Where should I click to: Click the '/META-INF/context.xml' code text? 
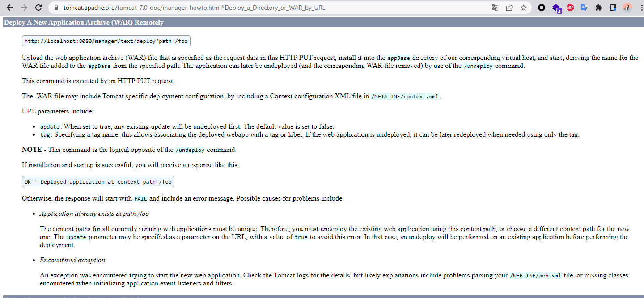(405, 97)
